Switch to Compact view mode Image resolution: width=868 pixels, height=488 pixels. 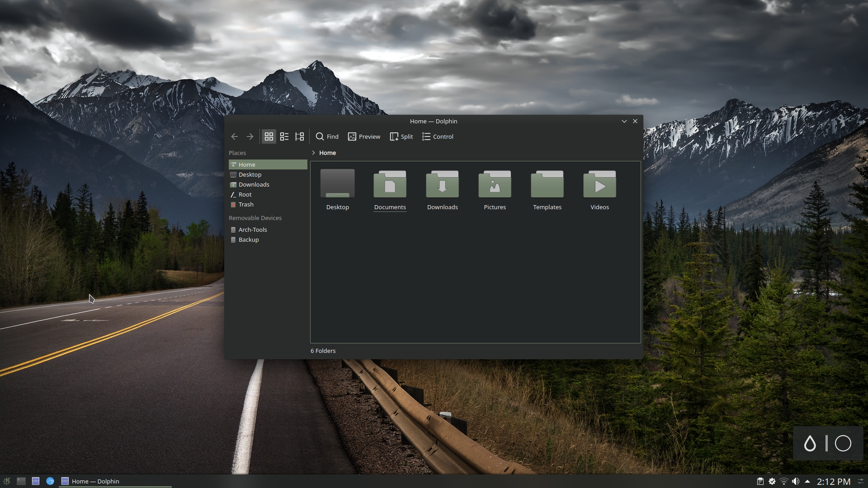(x=284, y=136)
